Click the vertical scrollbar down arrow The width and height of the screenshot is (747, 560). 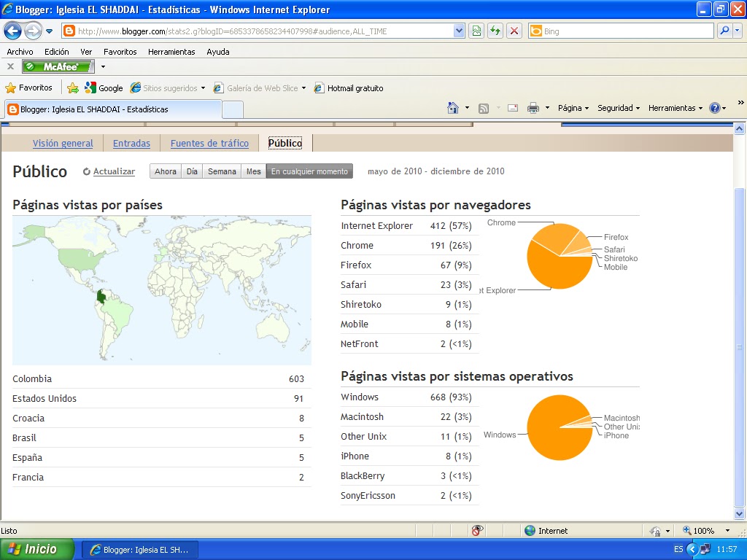tap(740, 514)
